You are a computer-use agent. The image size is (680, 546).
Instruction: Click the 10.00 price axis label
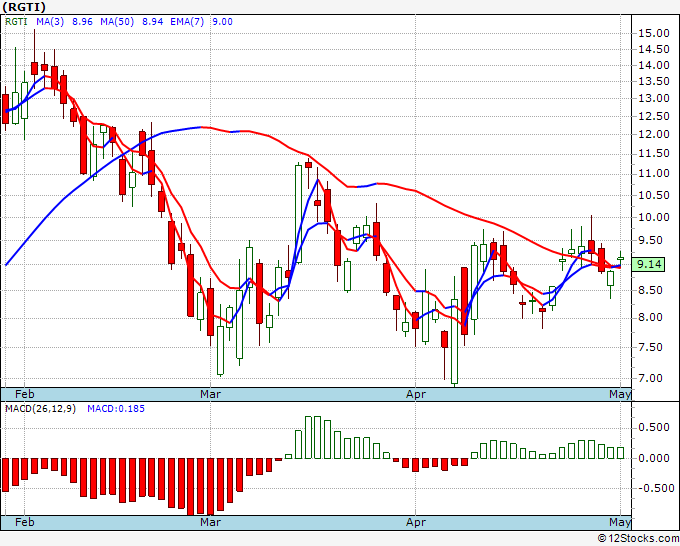[654, 217]
